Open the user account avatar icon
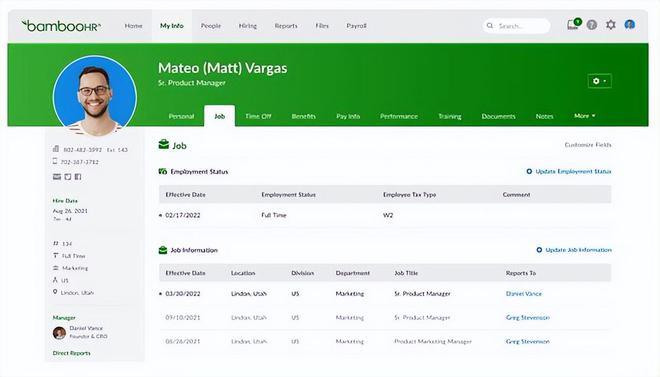This screenshot has height=377, width=660. (630, 25)
